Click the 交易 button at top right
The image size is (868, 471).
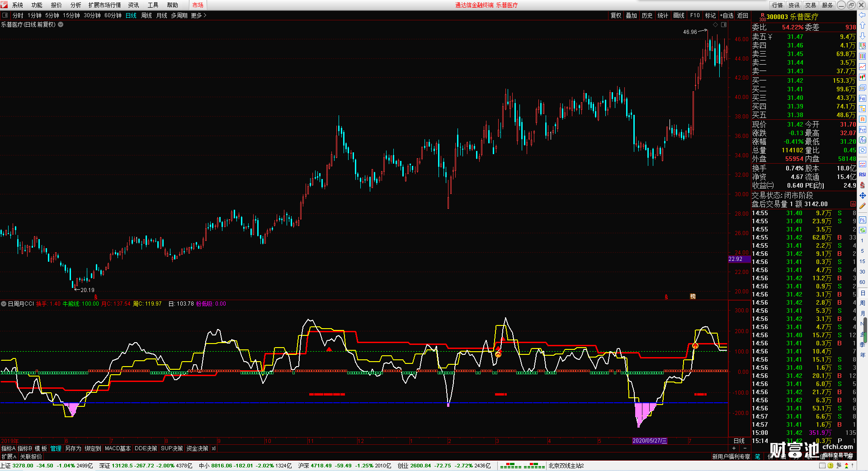click(811, 5)
